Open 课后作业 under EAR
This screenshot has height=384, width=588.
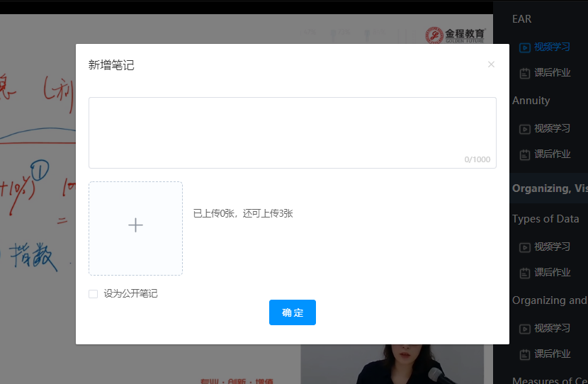[551, 73]
